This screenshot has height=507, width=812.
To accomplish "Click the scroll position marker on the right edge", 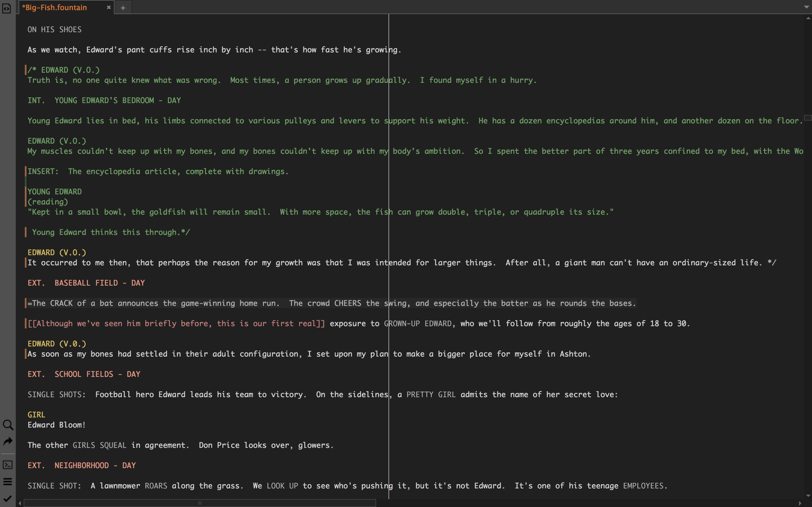I will coord(808,117).
